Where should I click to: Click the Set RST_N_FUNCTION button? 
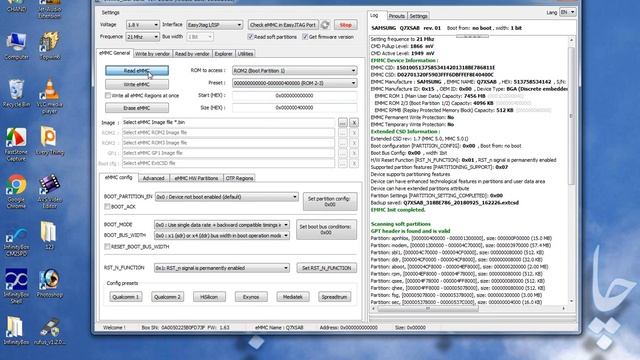coord(327,268)
